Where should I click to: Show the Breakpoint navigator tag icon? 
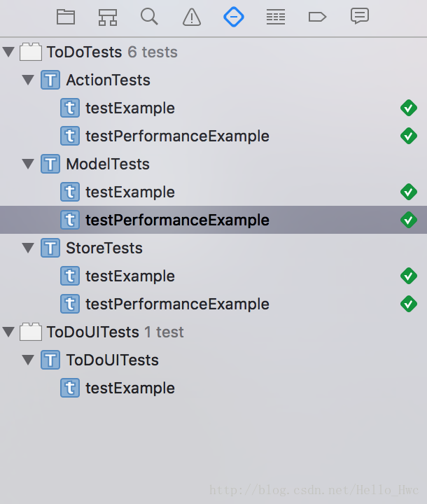click(x=317, y=17)
